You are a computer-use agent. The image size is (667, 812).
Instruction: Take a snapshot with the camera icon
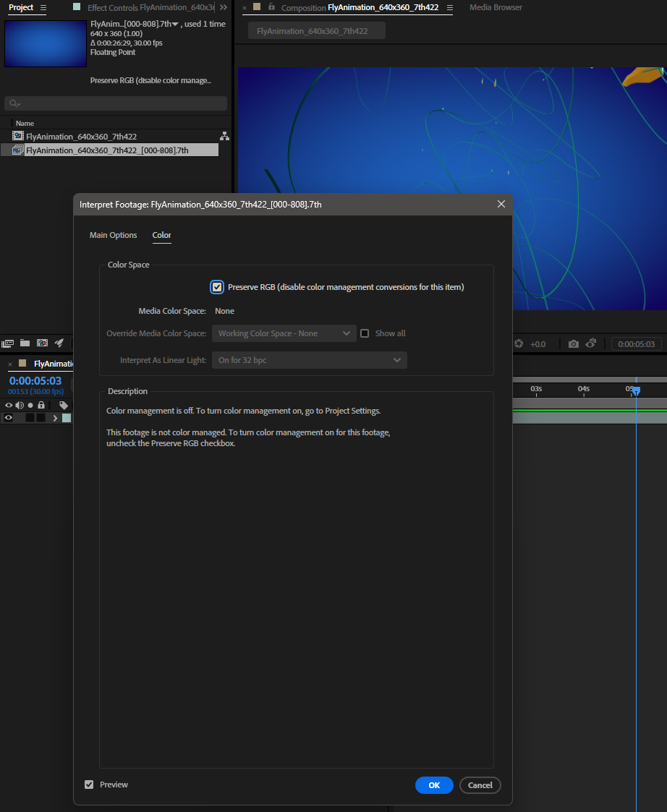click(573, 344)
